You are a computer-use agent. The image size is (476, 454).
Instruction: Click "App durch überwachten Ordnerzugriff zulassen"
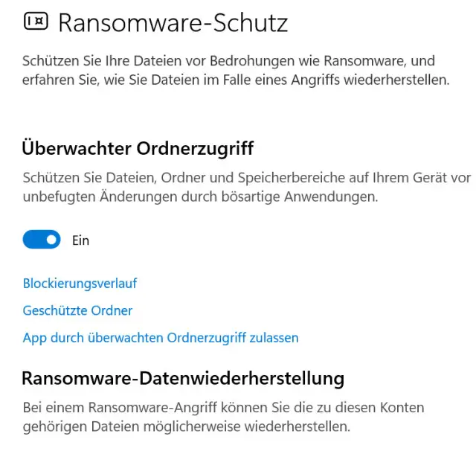point(161,338)
